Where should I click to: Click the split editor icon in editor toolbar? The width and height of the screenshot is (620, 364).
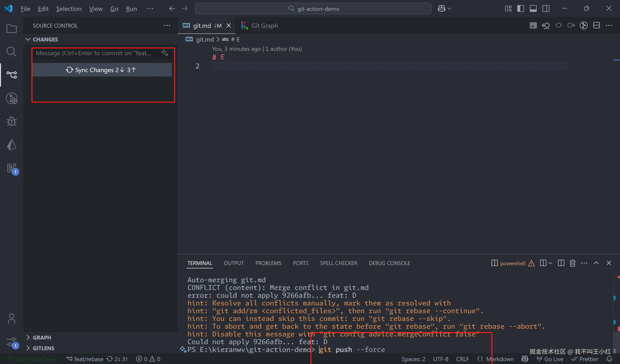click(x=596, y=26)
